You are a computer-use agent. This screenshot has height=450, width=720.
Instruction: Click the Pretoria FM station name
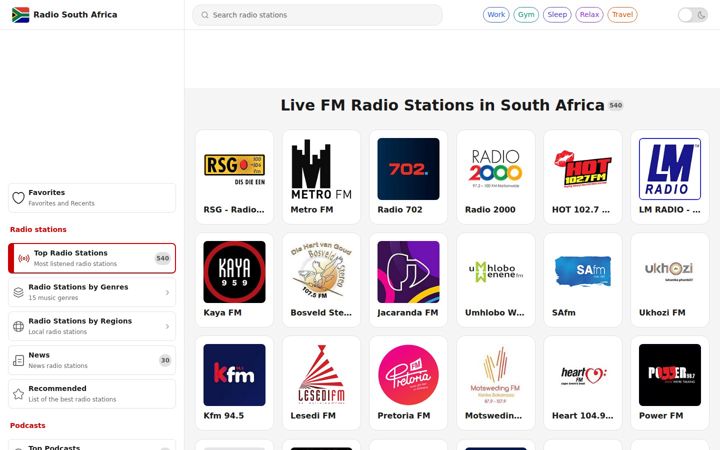click(x=404, y=415)
